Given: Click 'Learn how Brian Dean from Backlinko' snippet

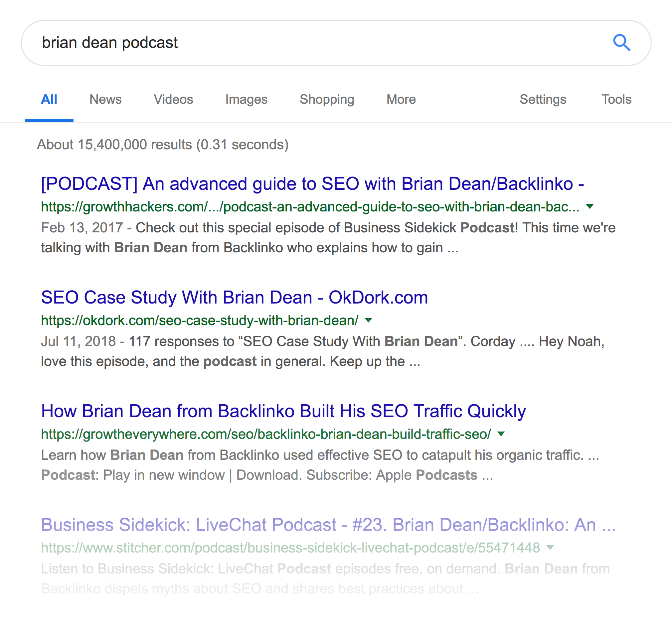Looking at the screenshot, I should 320,465.
